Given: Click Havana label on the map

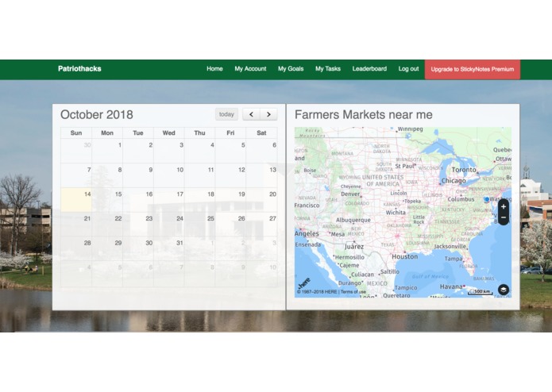Looking at the screenshot, I should coord(451,286).
